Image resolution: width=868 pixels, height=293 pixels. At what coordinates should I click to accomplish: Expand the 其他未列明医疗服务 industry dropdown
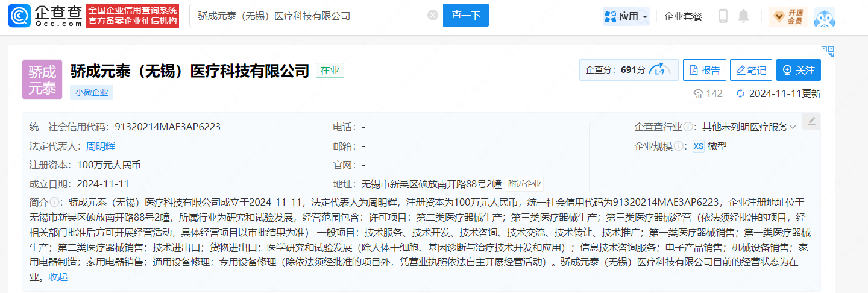[749, 127]
